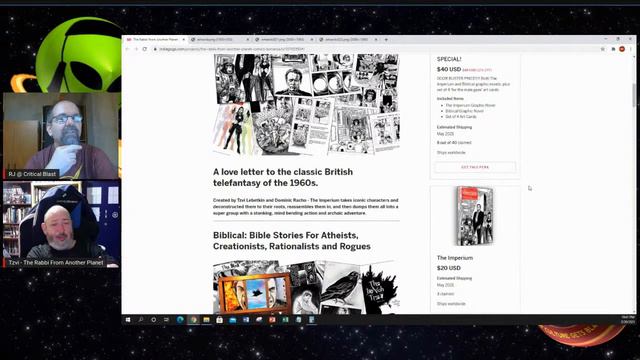Click the SPECIAL! perk heading
Image resolution: width=640 pixels, height=360 pixels.
[x=449, y=59]
